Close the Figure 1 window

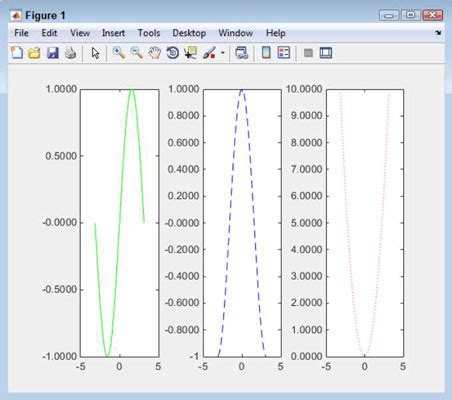(433, 15)
